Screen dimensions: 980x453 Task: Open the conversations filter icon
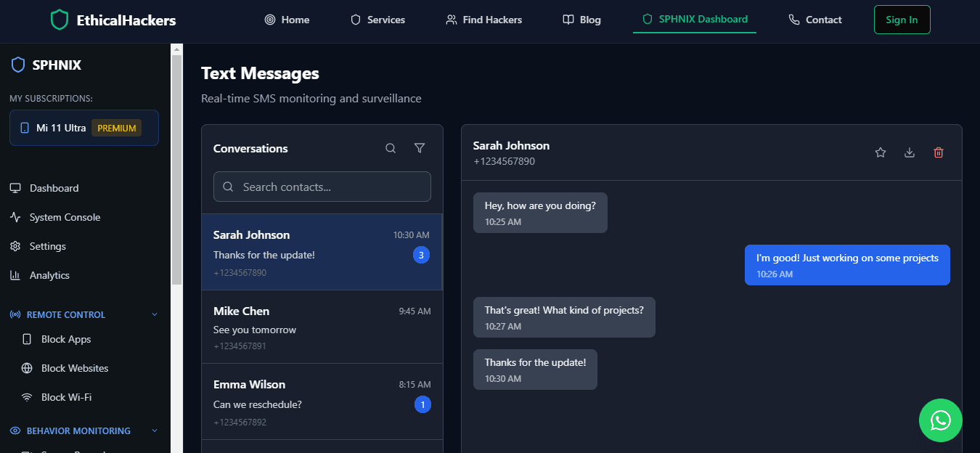[420, 148]
